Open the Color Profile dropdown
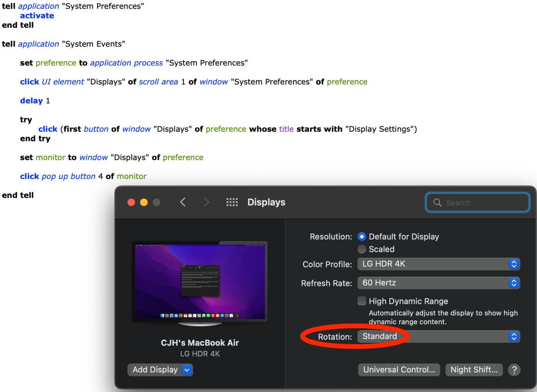Viewport: 537px width, 392px height. tap(439, 264)
